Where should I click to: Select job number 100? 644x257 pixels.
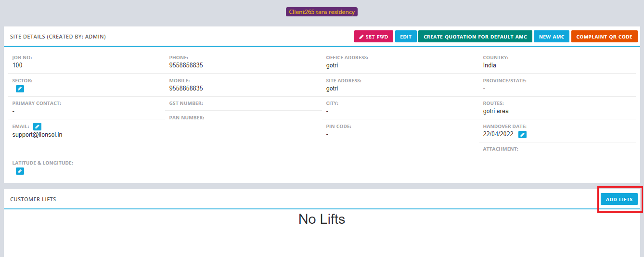coord(17,65)
